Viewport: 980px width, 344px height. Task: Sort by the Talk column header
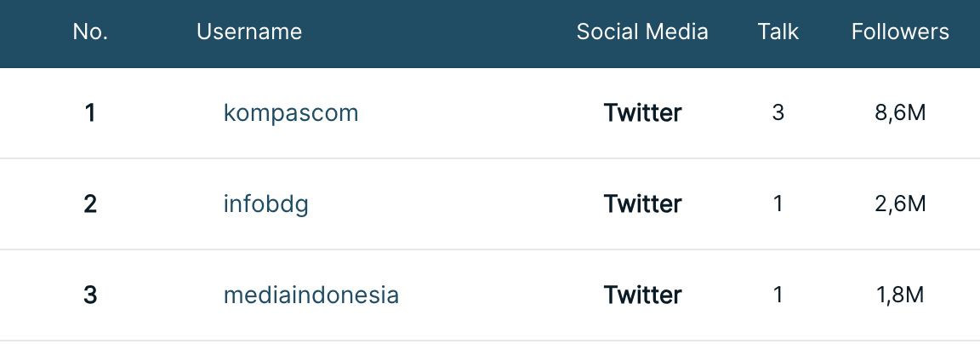tap(778, 32)
